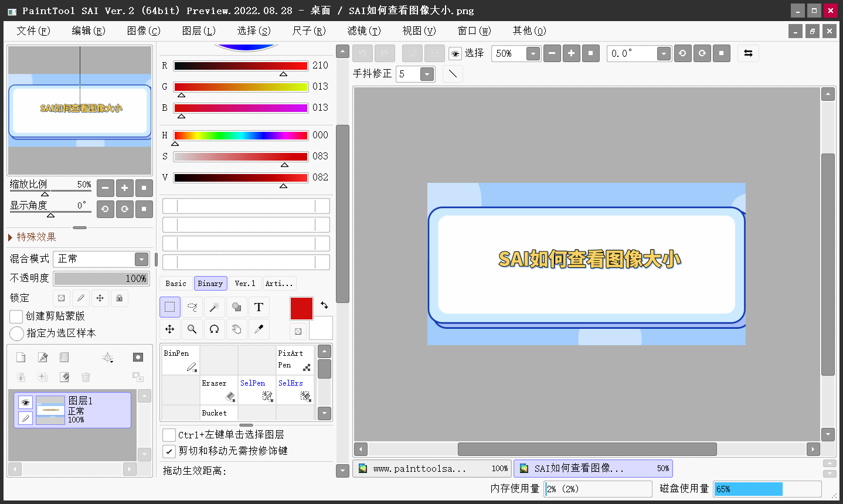Choose the BinPen brush
The height and width of the screenshot is (504, 843).
tap(181, 360)
